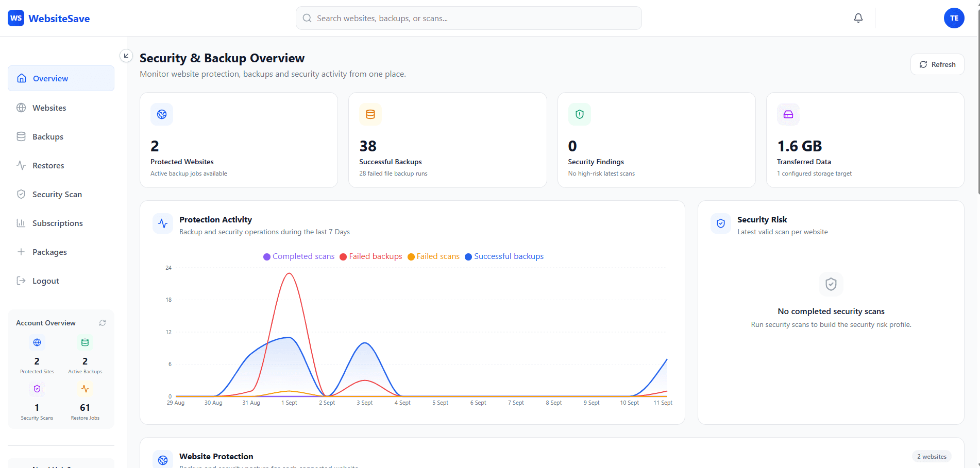Viewport: 980px width, 468px height.
Task: Click the Security Findings shield icon
Action: point(580,114)
